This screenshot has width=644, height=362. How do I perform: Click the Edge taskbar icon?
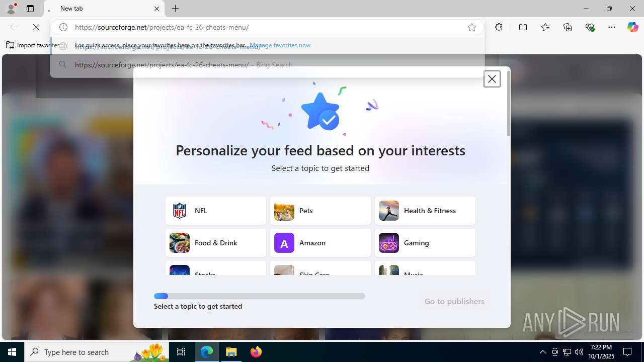[207, 352]
